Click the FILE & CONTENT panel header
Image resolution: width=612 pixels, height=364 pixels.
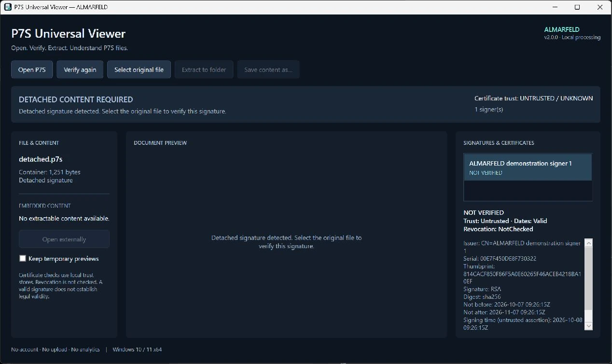coord(39,143)
